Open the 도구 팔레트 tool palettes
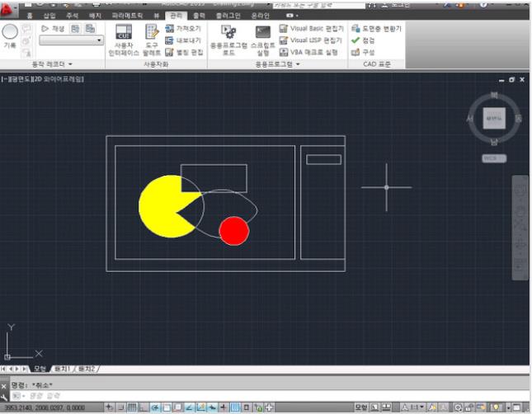 (x=152, y=40)
